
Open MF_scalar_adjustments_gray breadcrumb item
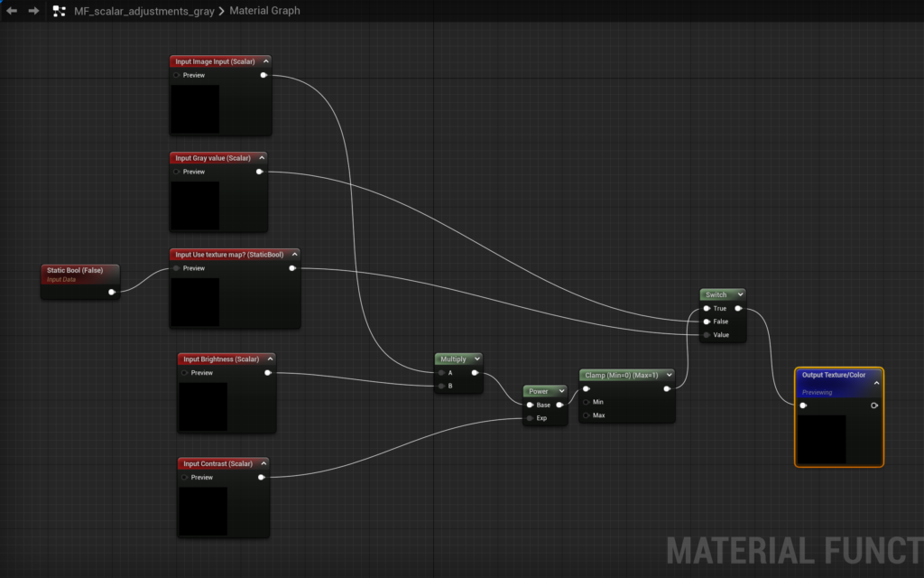144,11
